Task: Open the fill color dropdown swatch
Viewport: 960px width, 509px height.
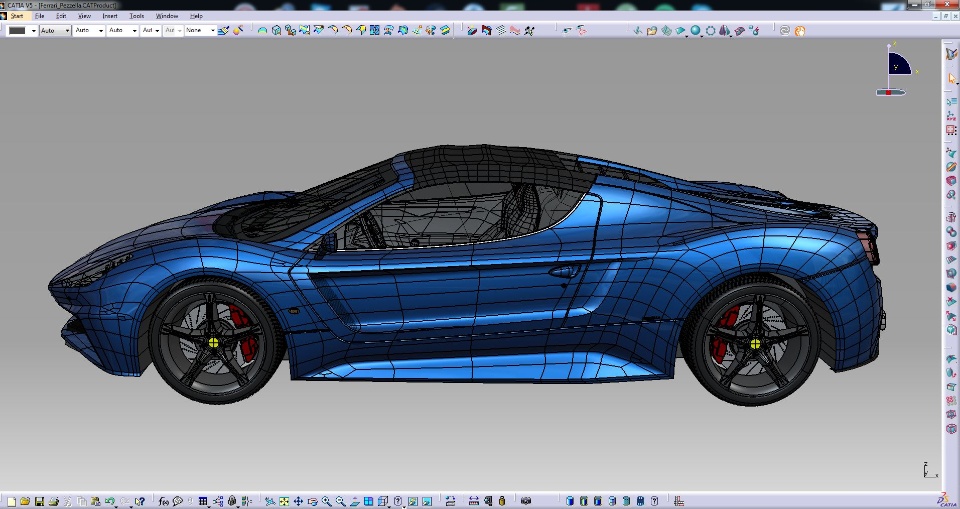Action: click(20, 31)
